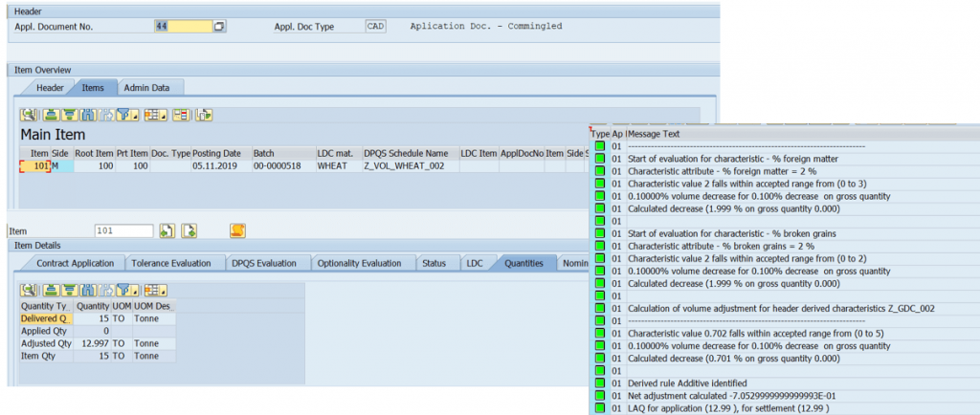Switch to the Header tab
The height and width of the screenshot is (415, 980).
point(50,88)
